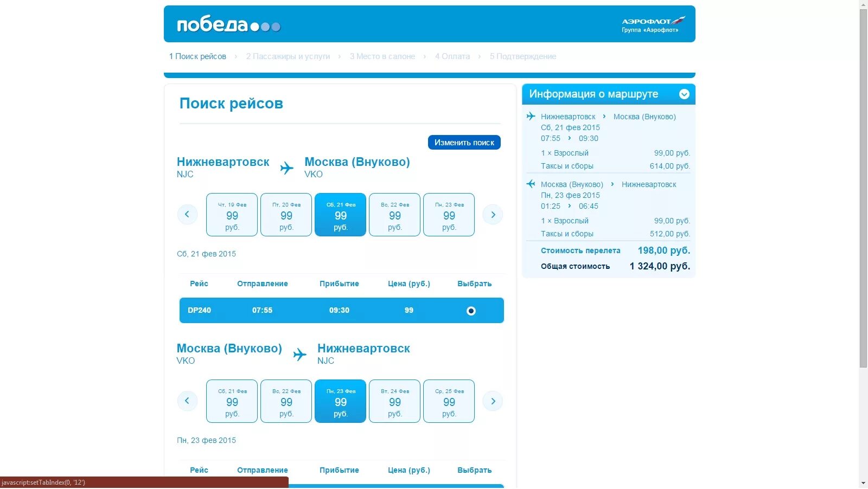Show later dates for Нижневартовск–Москва flight
The height and width of the screenshot is (489, 868).
pyautogui.click(x=493, y=215)
